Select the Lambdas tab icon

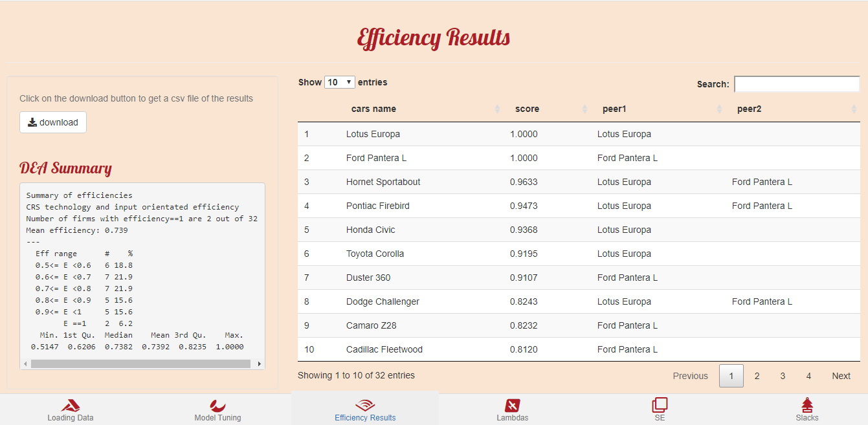[x=512, y=406]
